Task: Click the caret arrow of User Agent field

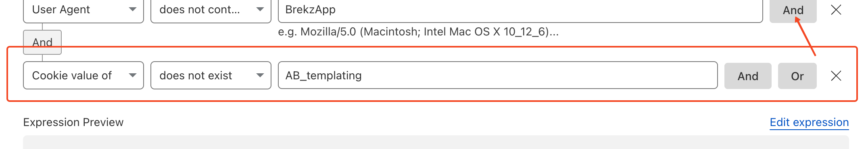Action: click(x=132, y=9)
